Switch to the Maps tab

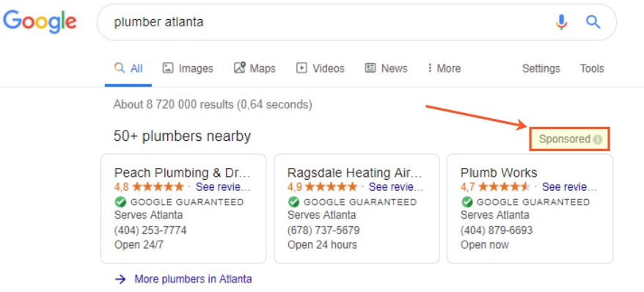[x=255, y=68]
